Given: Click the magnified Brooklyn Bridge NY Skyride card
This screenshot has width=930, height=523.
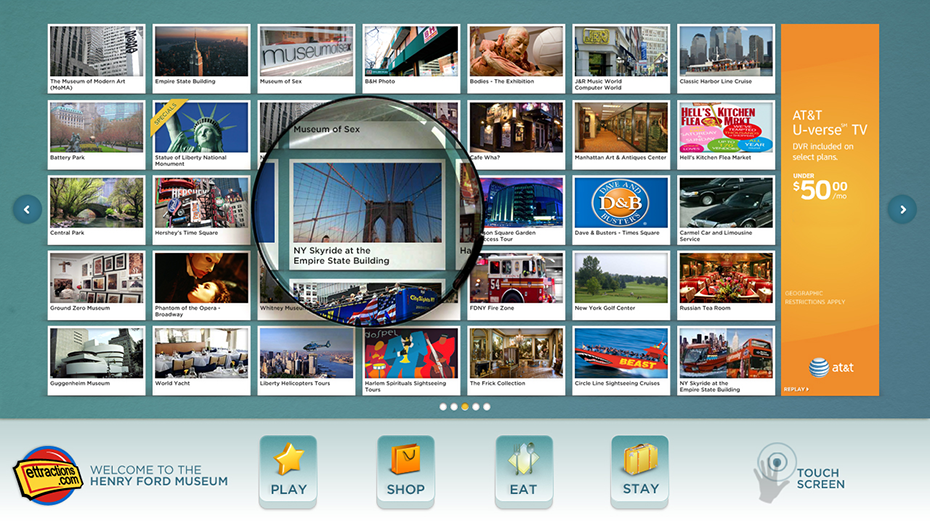Looking at the screenshot, I should 367,215.
